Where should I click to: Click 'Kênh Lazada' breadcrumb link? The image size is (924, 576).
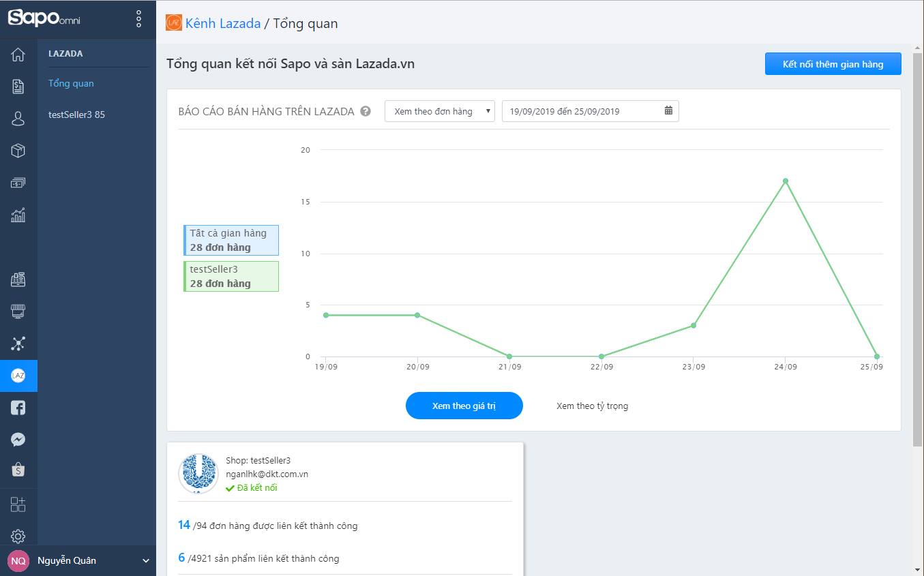tap(222, 23)
